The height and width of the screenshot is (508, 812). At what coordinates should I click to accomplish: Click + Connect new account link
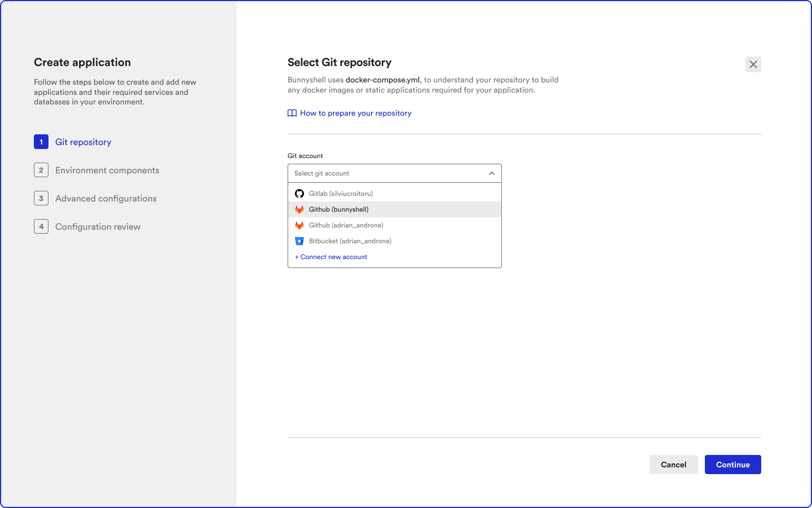331,257
